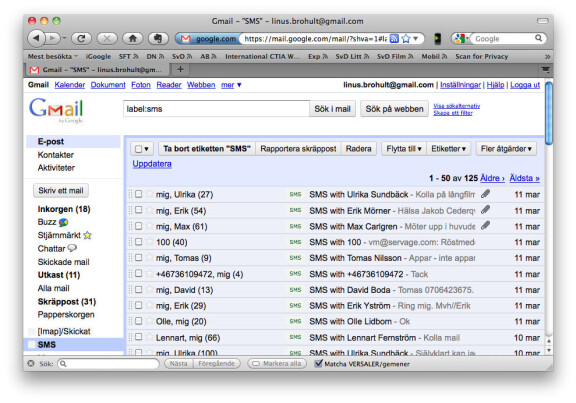Open the select-all checkbox dropdown

(x=142, y=149)
